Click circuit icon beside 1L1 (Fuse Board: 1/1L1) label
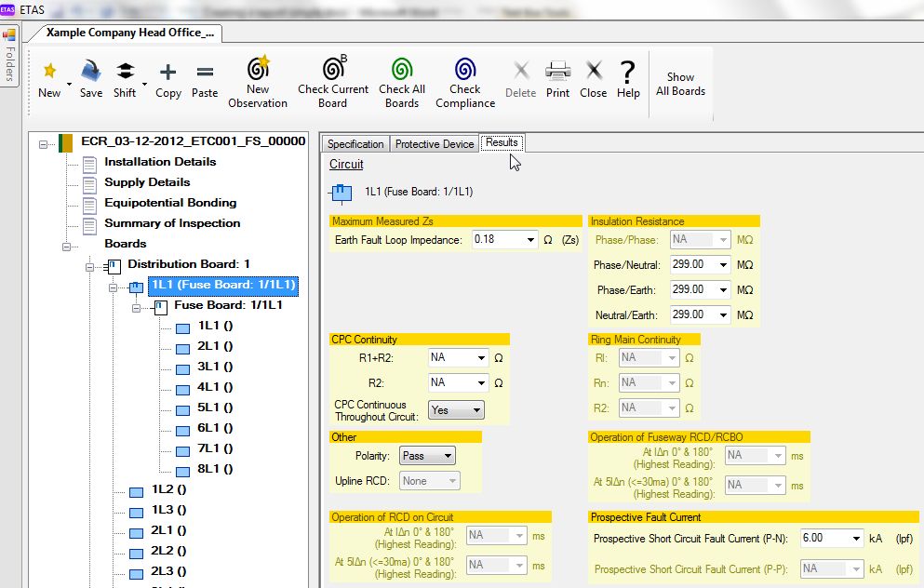The image size is (924, 588). 340,192
